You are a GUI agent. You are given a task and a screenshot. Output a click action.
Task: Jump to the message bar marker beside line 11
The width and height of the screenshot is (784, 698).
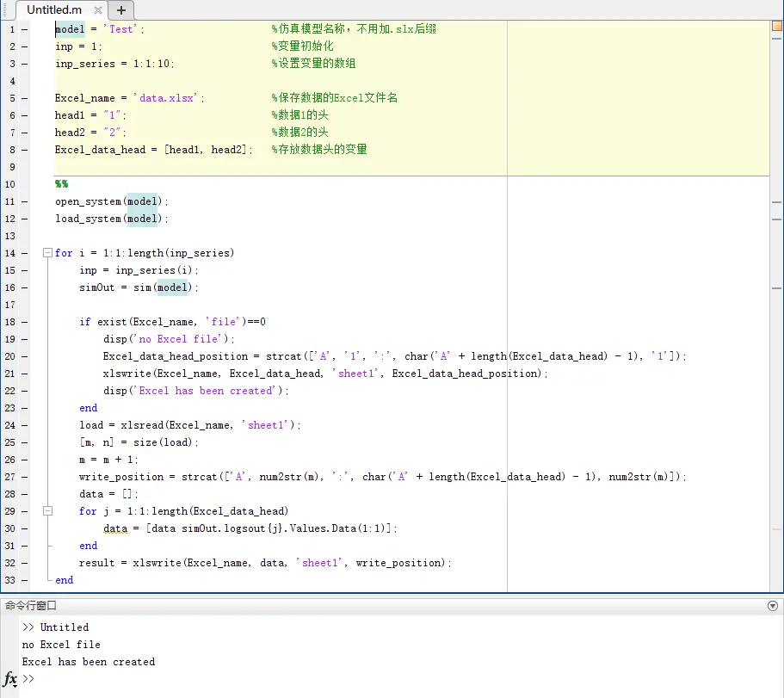(x=776, y=202)
